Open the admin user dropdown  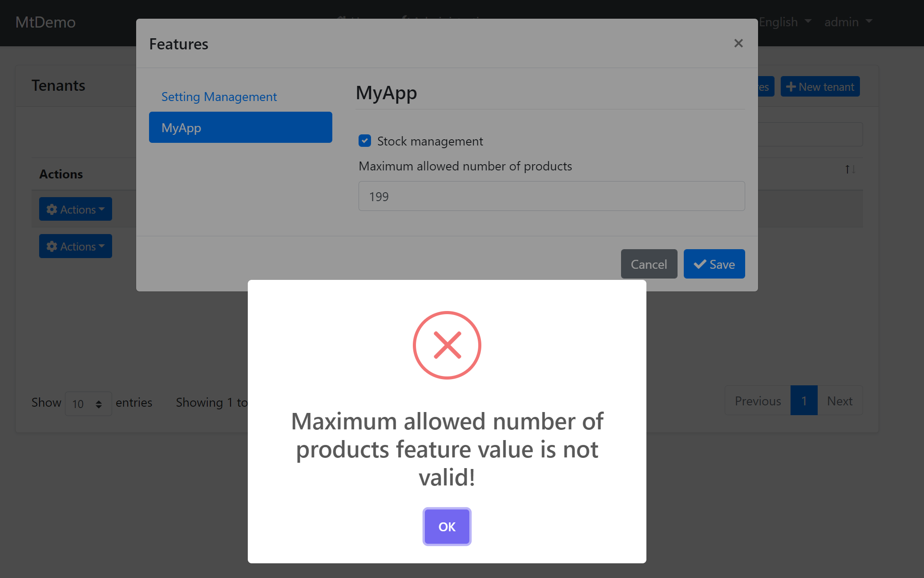[847, 22]
